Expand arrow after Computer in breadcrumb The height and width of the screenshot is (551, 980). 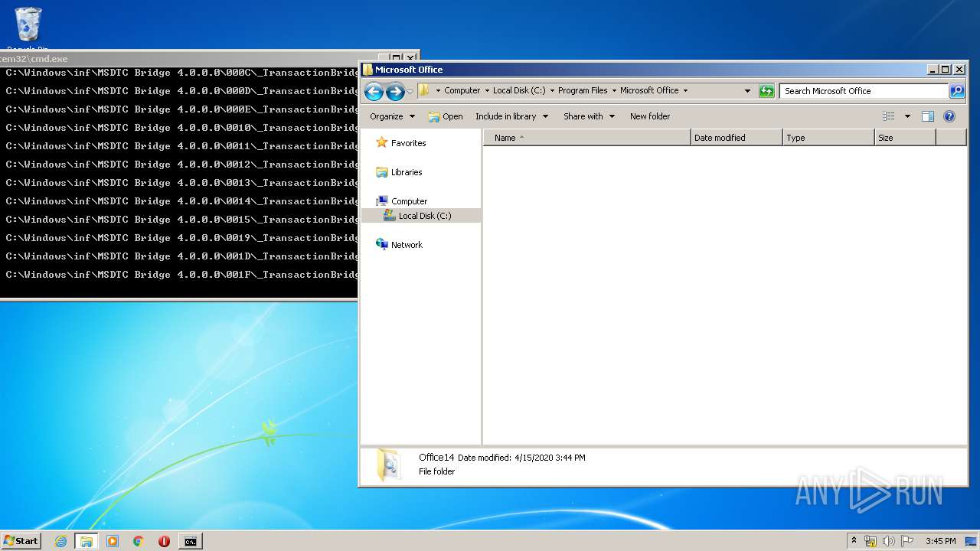tap(487, 90)
